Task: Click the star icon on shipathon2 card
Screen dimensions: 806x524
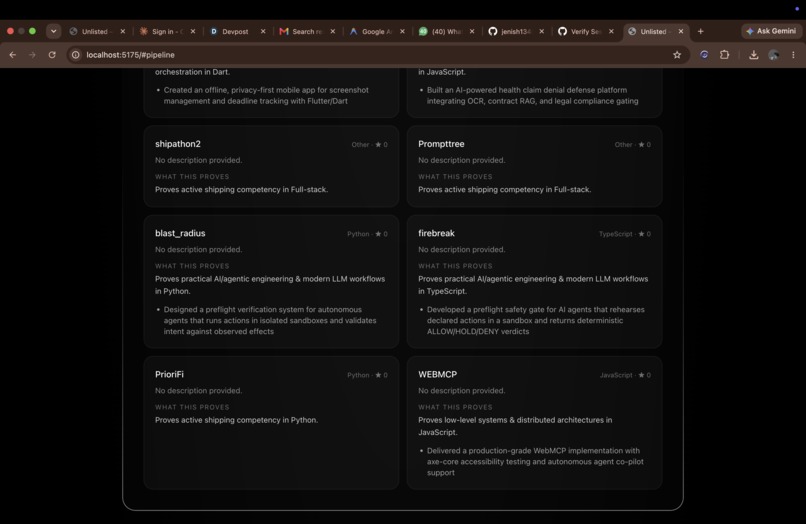Action: (378, 144)
